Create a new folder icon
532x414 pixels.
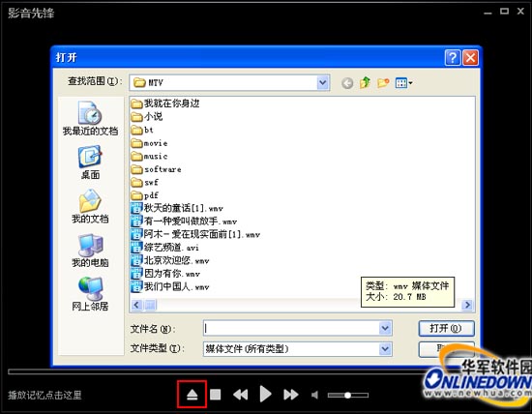383,82
